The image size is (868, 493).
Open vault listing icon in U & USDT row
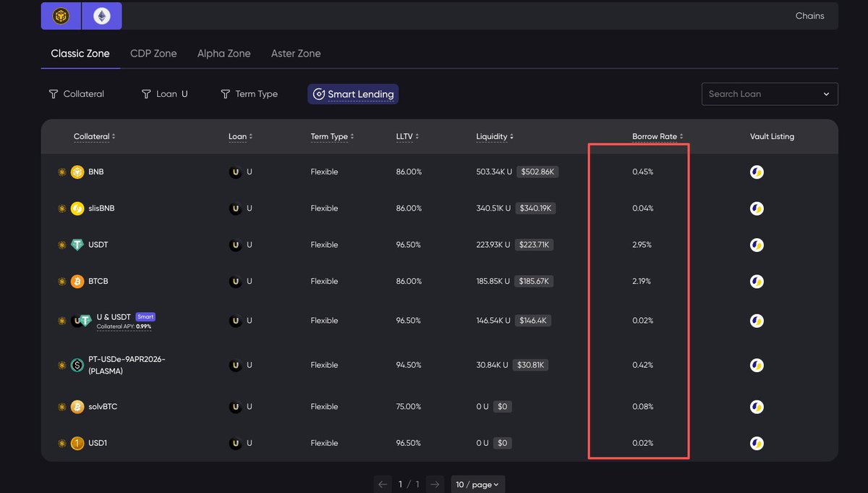(757, 321)
